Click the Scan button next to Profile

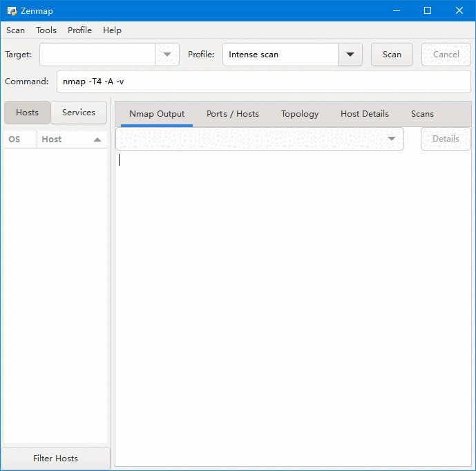click(x=392, y=55)
